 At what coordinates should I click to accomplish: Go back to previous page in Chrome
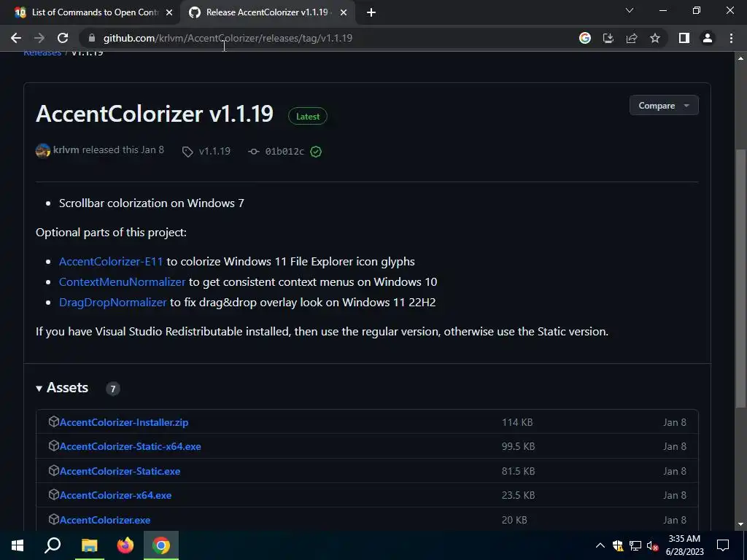pos(16,38)
